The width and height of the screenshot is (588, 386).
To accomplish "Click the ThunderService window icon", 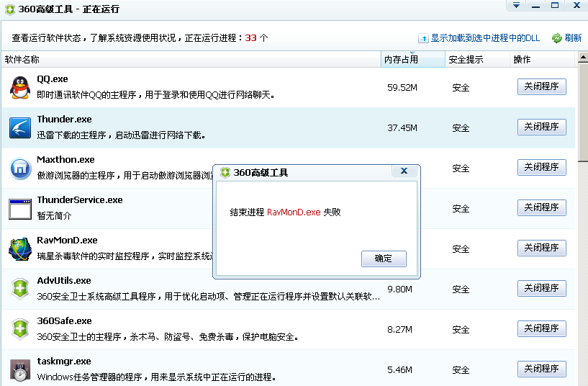I will pos(20,209).
